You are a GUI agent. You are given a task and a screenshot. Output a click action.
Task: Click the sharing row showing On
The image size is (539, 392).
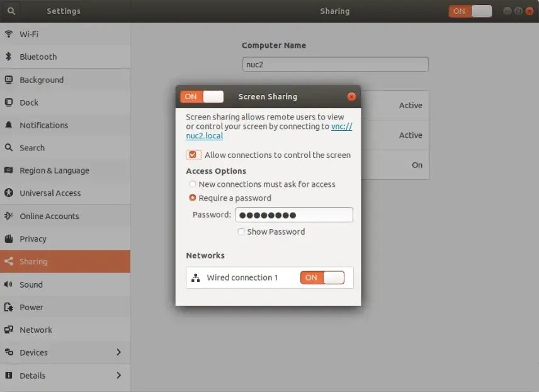pos(395,165)
